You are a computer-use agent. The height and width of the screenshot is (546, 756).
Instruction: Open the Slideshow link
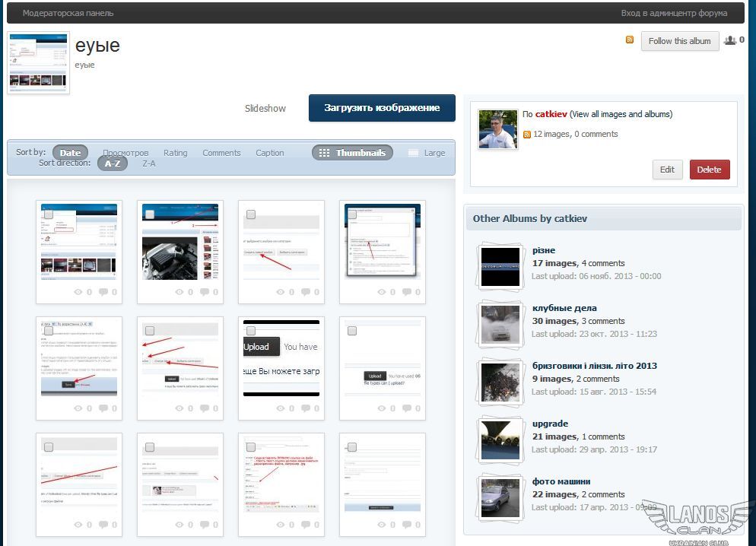pos(265,109)
